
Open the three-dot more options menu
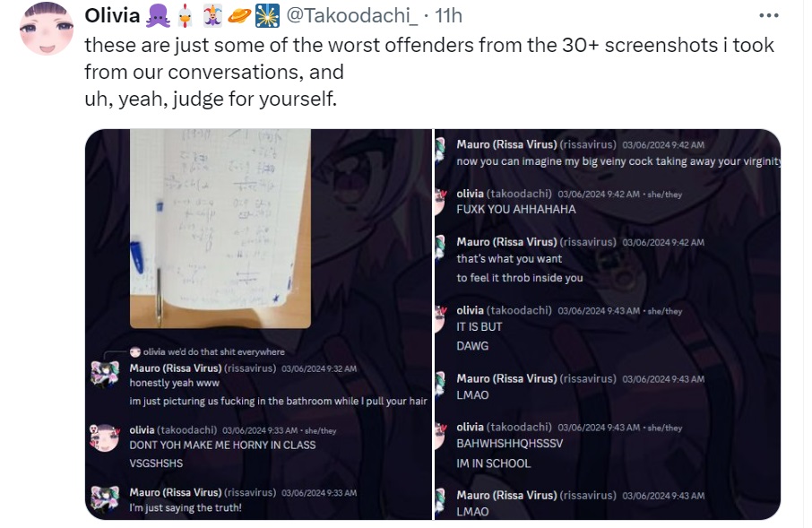point(768,15)
